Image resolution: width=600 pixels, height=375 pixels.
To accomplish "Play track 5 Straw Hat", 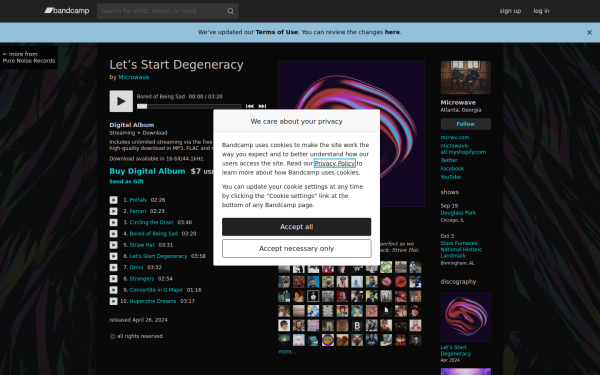I will 113,245.
